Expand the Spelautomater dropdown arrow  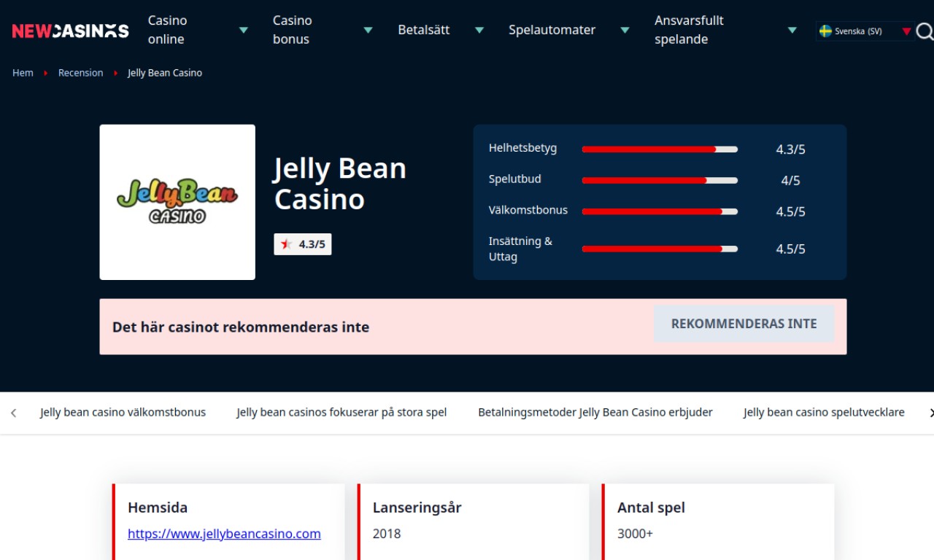click(625, 31)
